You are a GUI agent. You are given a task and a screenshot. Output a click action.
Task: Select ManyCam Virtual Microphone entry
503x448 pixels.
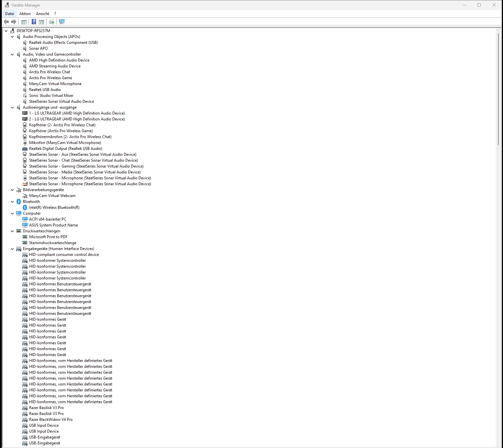[55, 84]
